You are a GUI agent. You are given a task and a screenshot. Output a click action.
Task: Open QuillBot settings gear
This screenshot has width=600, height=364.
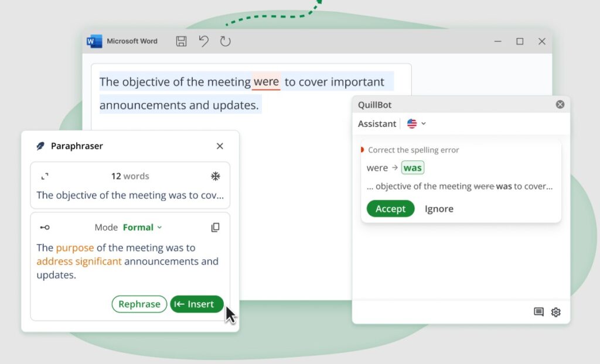click(555, 312)
